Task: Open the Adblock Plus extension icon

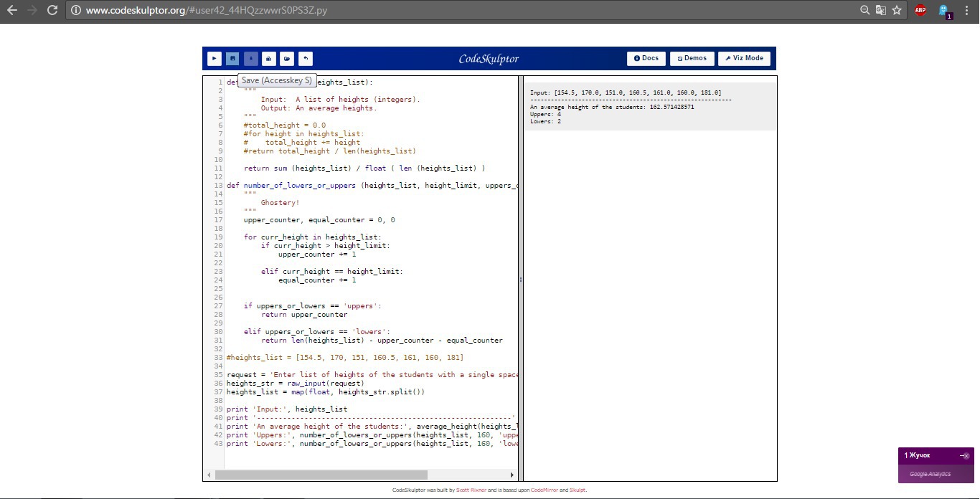Action: (920, 11)
